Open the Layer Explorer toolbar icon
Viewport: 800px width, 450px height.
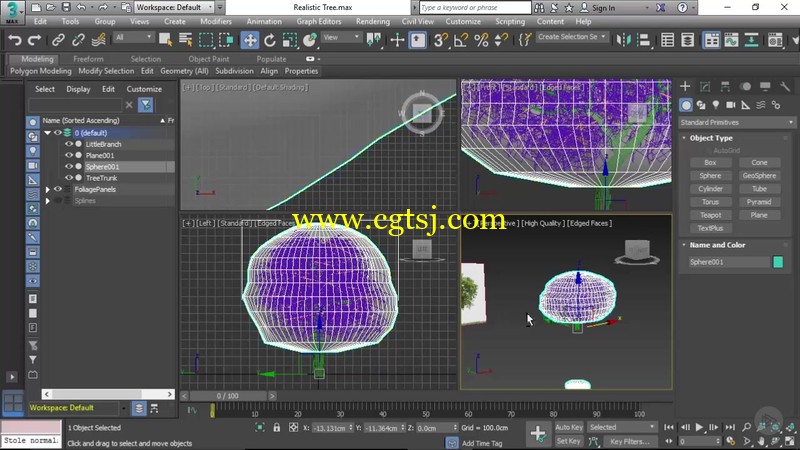(x=687, y=40)
